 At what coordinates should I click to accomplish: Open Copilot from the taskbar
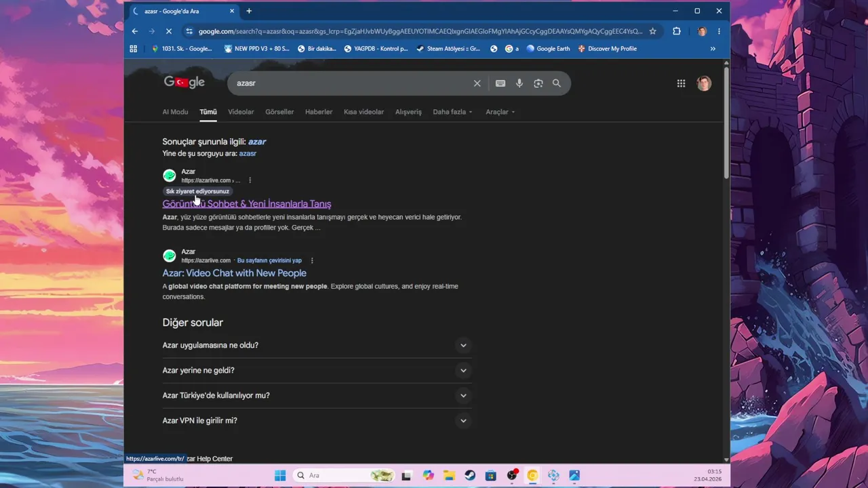[x=428, y=476]
